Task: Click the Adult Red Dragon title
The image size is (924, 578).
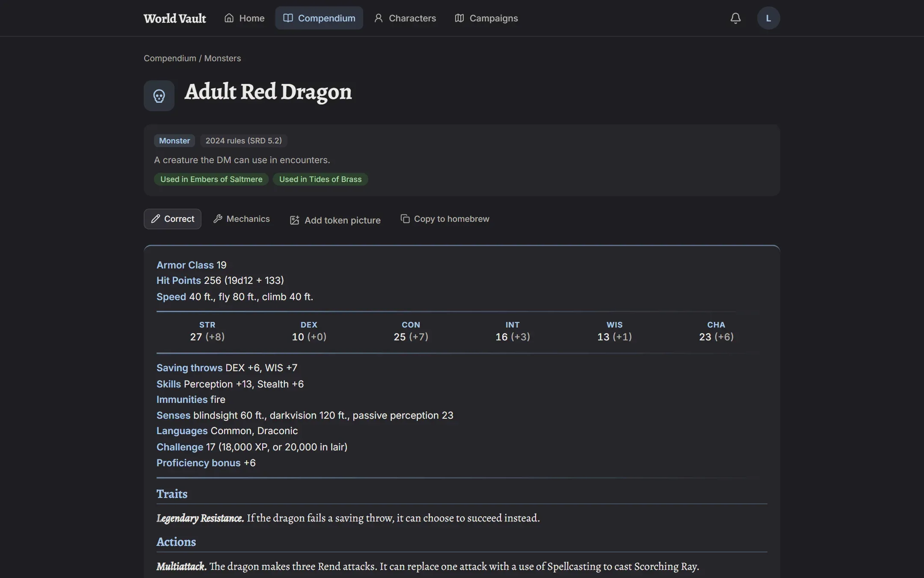Action: coord(268,92)
